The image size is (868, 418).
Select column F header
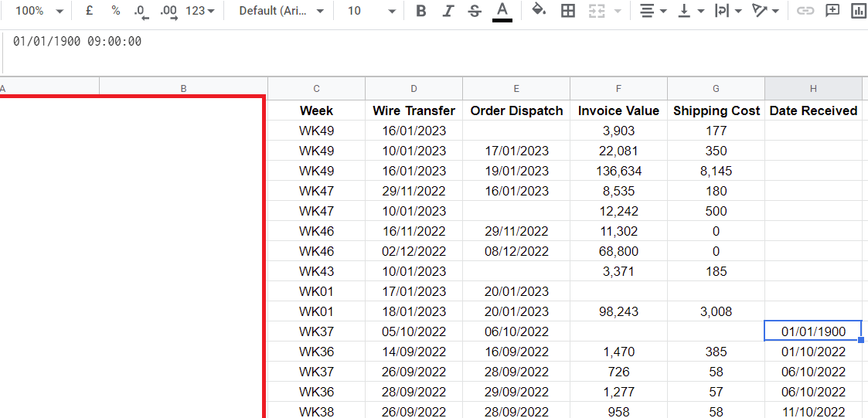pyautogui.click(x=619, y=89)
